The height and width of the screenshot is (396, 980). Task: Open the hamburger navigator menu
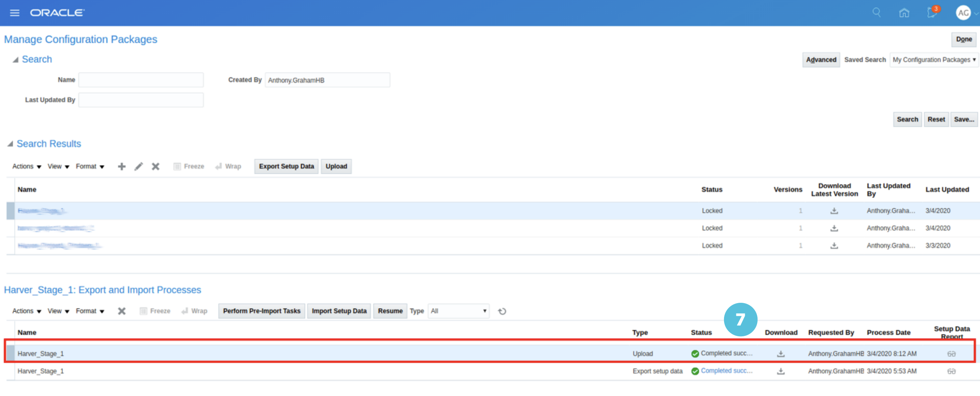[15, 13]
